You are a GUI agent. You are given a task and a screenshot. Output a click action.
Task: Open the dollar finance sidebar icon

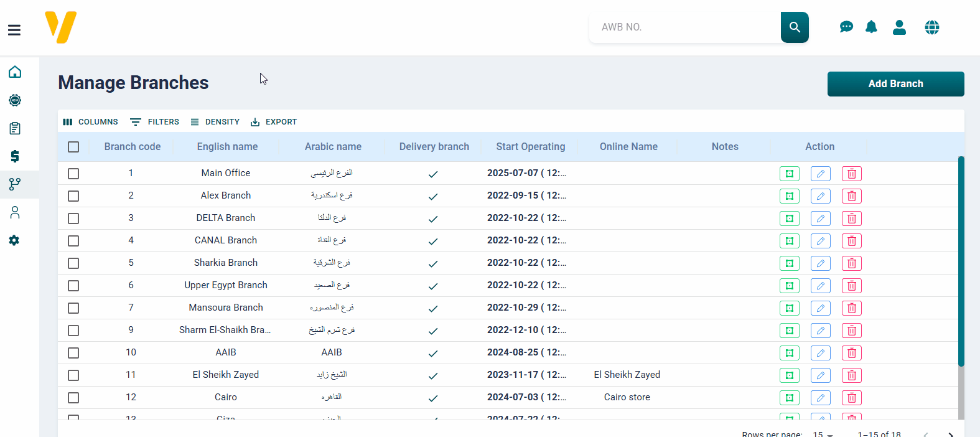15,156
